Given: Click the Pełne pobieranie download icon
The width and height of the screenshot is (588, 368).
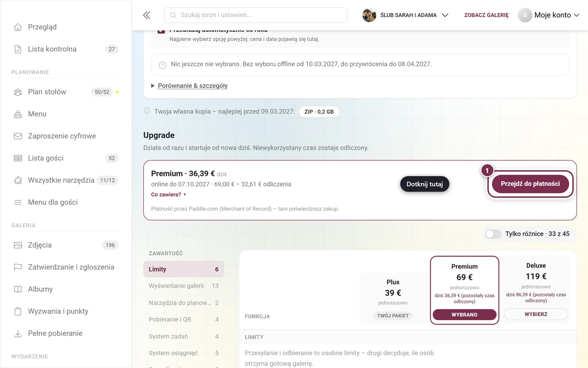Looking at the screenshot, I should (x=18, y=334).
